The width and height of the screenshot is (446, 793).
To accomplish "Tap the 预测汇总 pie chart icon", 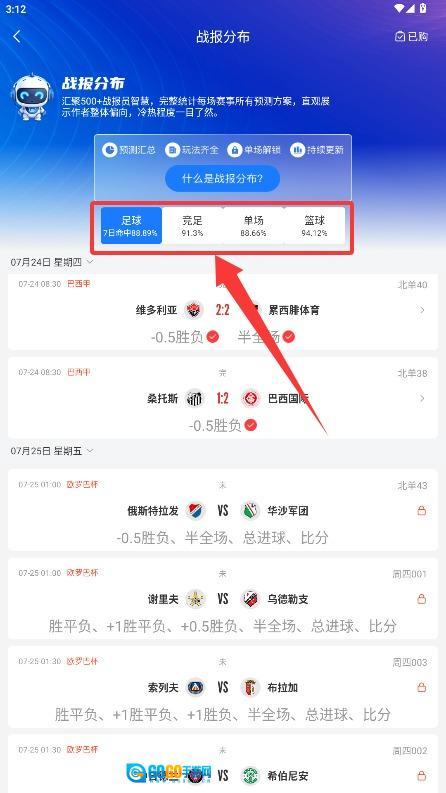I will pos(110,150).
